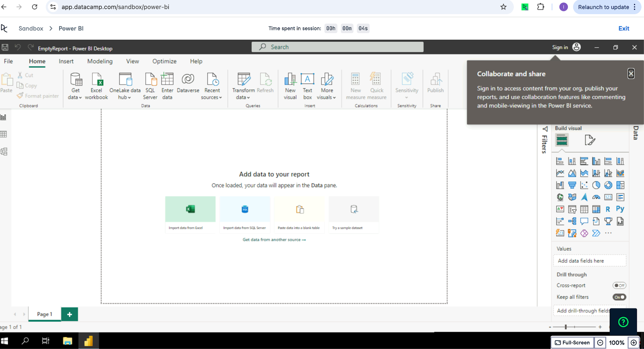
Task: Open the Get data dropdown
Action: coord(75,86)
